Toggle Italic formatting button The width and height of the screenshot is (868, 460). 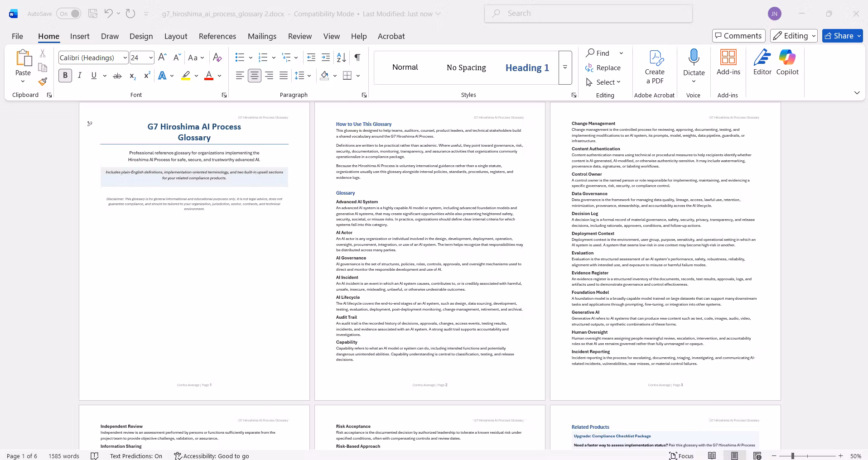80,76
